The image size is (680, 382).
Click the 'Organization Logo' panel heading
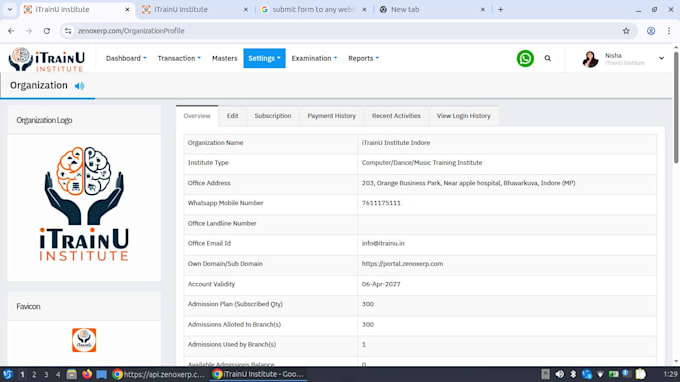coord(44,120)
